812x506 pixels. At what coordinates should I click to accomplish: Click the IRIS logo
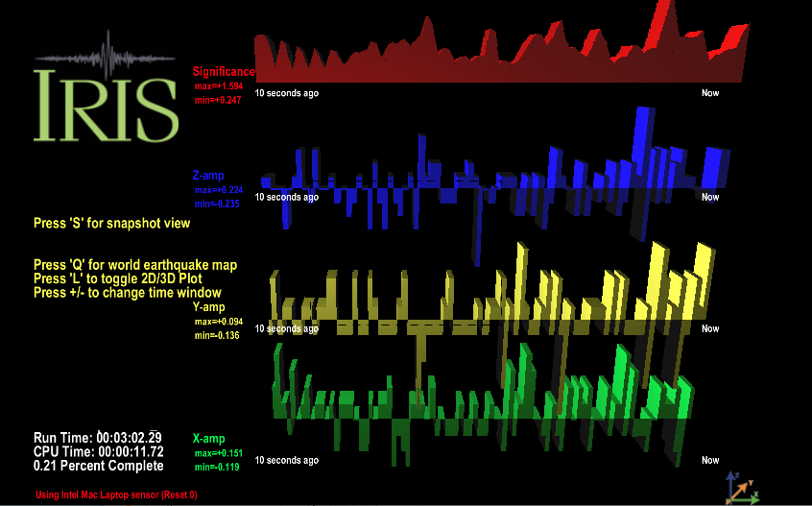[107, 86]
